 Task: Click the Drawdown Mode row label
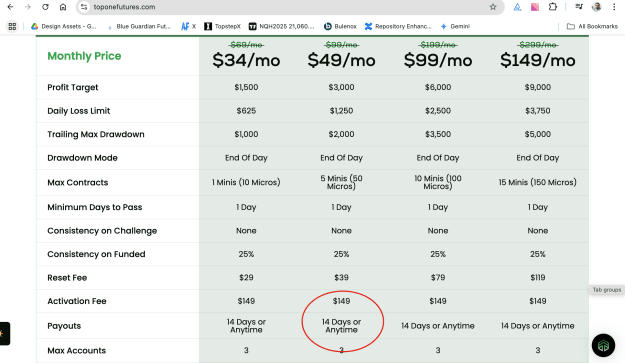point(82,158)
